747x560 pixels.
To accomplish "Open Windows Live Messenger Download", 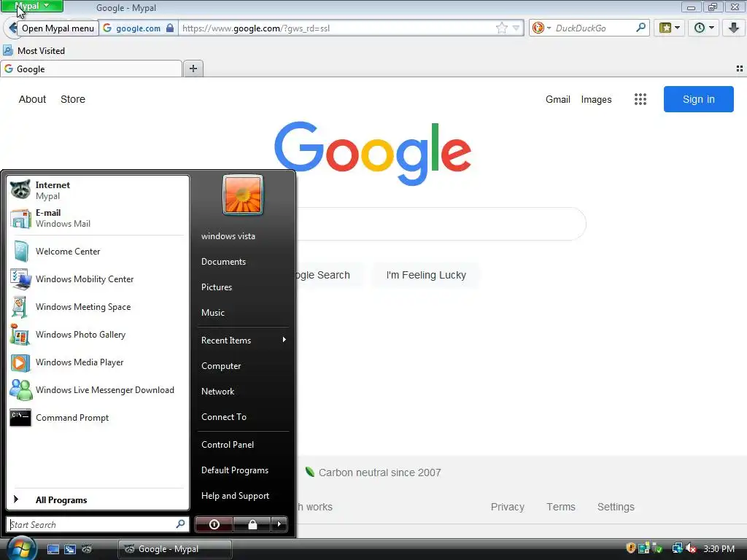I will (97, 390).
